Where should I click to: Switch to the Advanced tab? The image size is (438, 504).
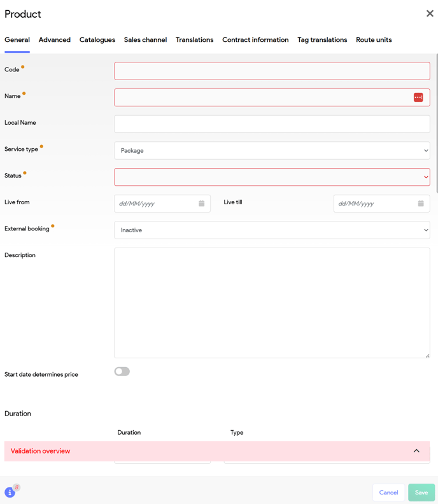[x=55, y=40]
